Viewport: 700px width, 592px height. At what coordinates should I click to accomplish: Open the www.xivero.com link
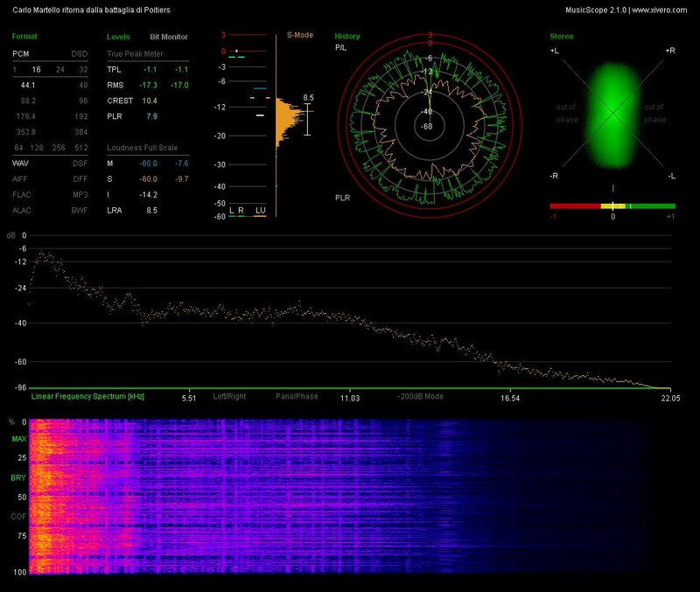click(660, 10)
